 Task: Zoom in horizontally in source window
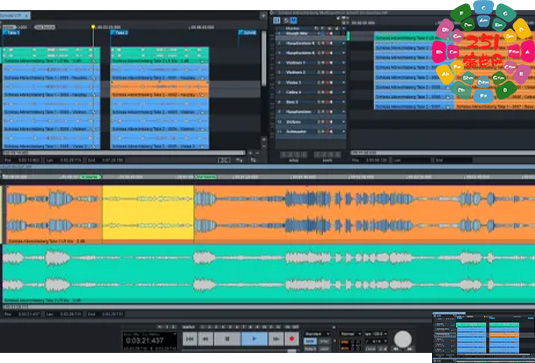250,153
